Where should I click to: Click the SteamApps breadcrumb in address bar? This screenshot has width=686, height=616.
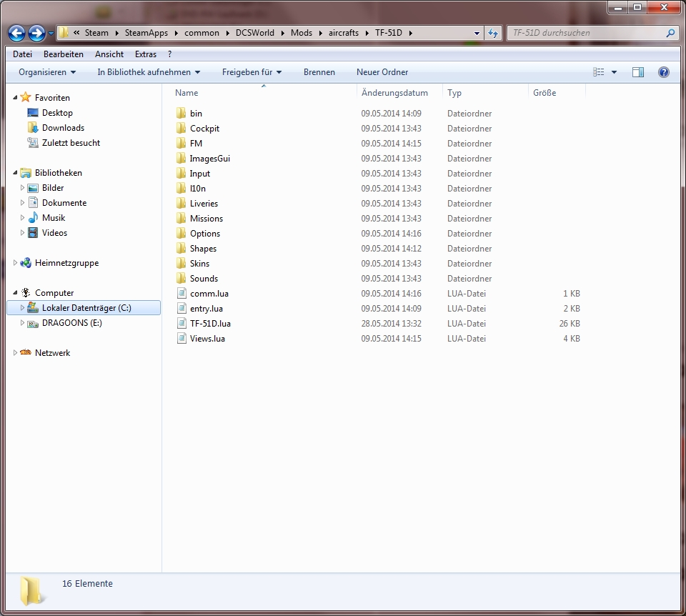146,33
